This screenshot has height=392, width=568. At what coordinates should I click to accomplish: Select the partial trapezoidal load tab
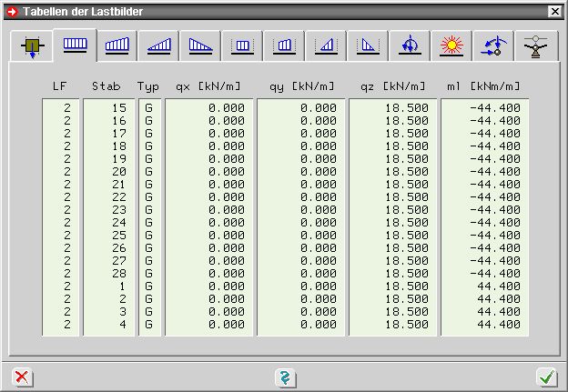(285, 45)
